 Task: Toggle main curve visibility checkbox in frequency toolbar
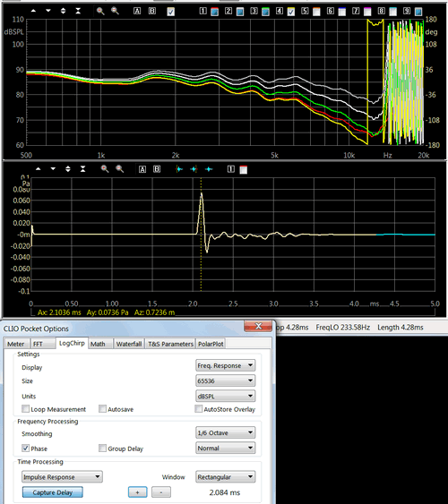[x=171, y=12]
